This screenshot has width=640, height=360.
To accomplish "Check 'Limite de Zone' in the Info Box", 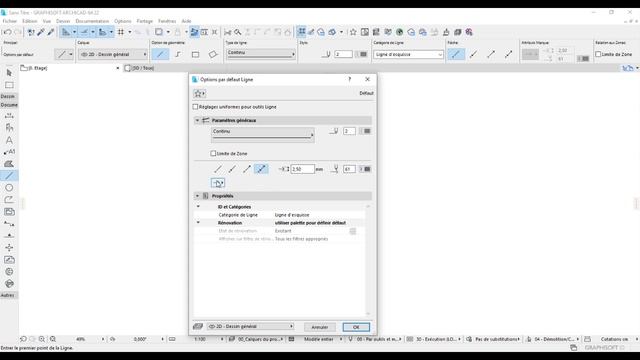I will [x=598, y=54].
